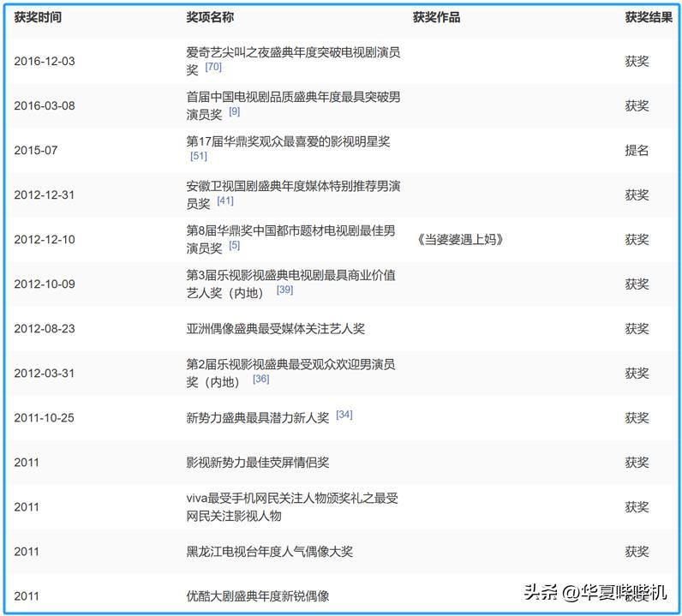Click the 提名 result in 2015-07 row
The image size is (682, 616).
pyautogui.click(x=637, y=151)
